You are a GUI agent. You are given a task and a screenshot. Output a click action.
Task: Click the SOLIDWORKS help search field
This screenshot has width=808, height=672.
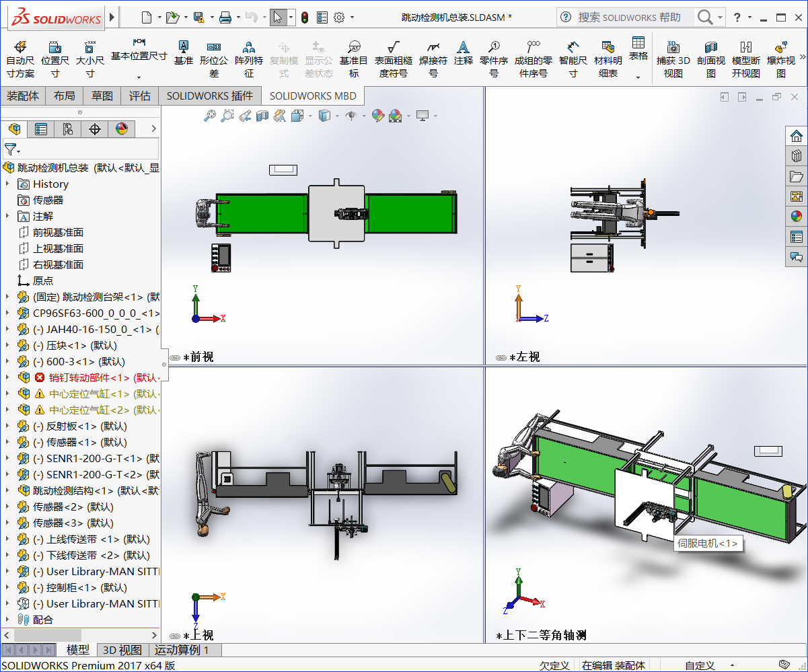click(636, 17)
